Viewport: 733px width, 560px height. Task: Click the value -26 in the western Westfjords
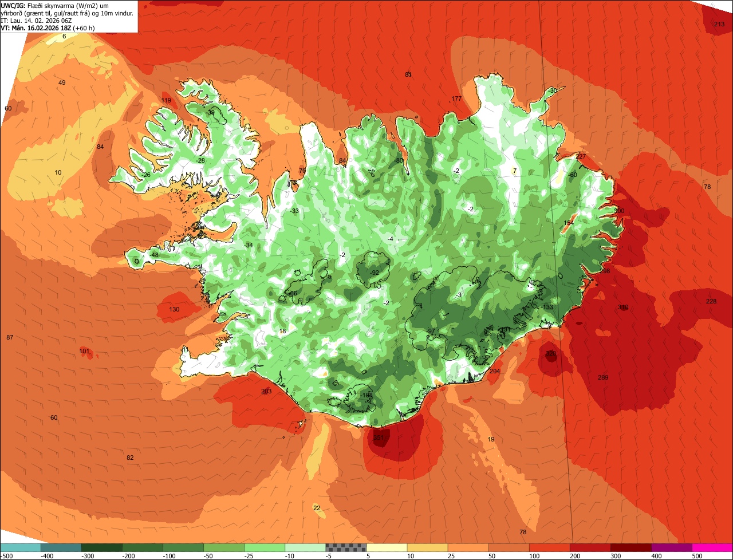pos(146,175)
